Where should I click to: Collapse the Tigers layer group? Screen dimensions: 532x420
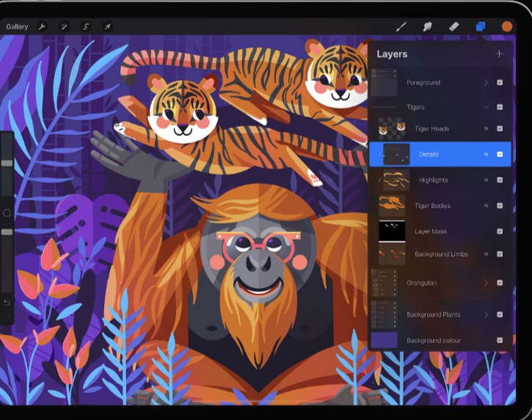click(486, 107)
